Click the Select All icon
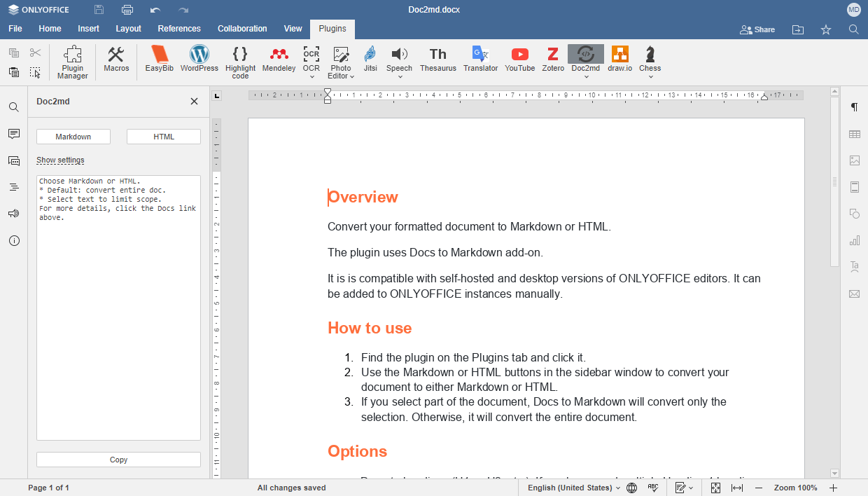Screen dimensions: 868x496 click(36, 72)
